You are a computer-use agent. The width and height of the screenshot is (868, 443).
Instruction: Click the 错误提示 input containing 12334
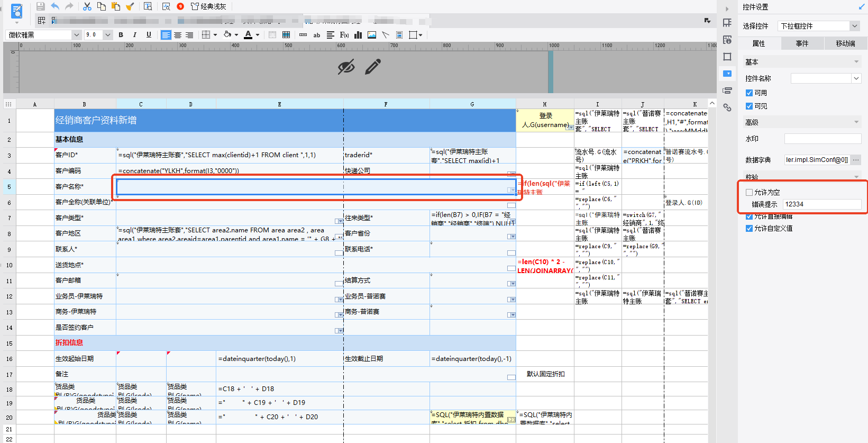(x=821, y=204)
